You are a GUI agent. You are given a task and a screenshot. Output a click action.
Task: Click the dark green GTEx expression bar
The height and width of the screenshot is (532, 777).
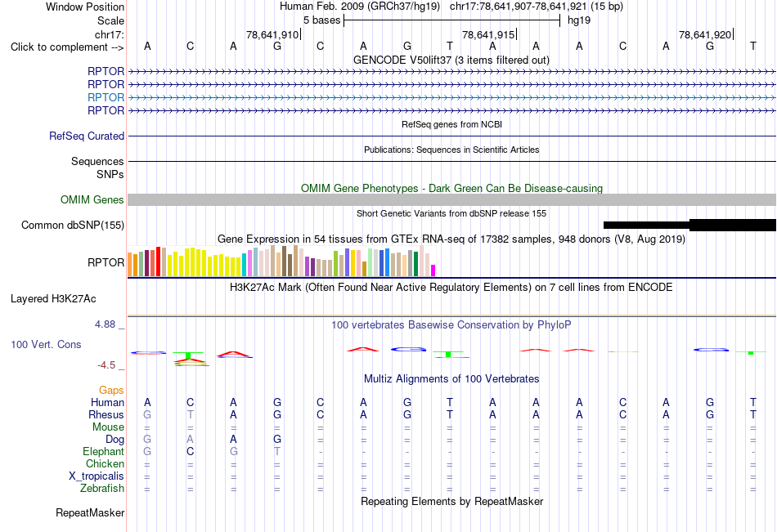coord(416,264)
